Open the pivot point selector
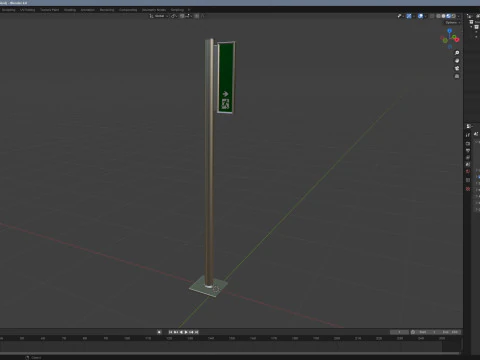 click(174, 16)
